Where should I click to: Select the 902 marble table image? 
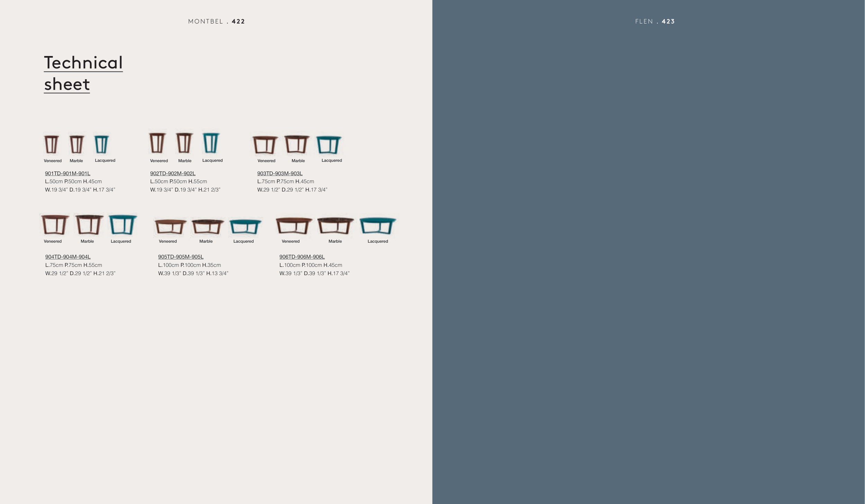[x=184, y=143]
